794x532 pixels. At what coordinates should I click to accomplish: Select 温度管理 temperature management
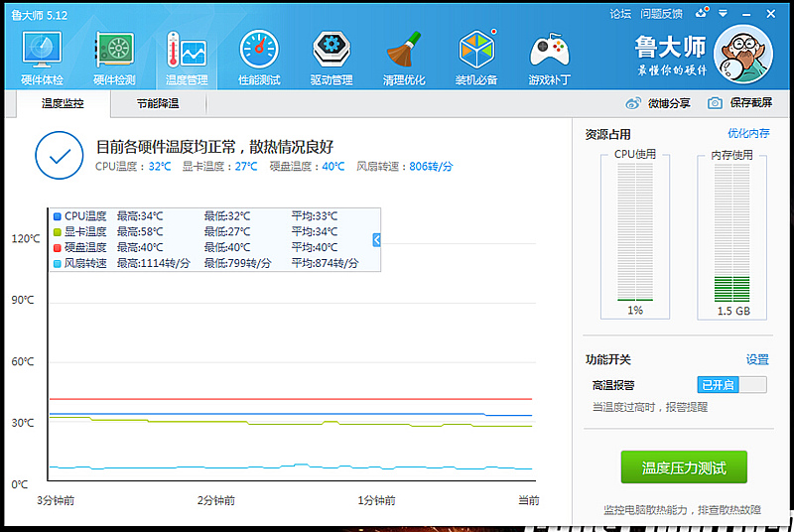[187, 58]
